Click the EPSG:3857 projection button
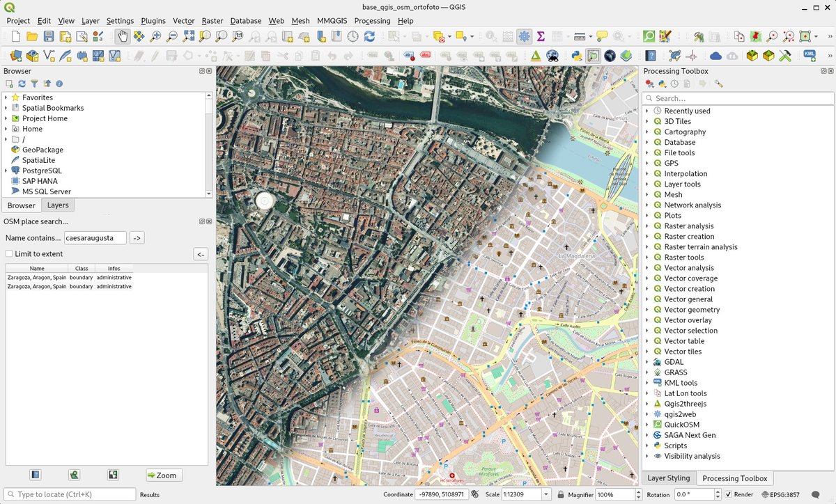The width and height of the screenshot is (836, 504). point(783,494)
